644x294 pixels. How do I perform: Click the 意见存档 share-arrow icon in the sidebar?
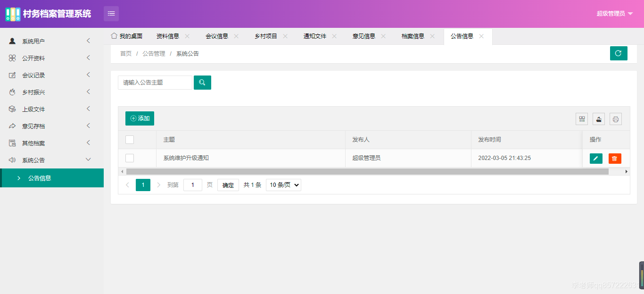(x=12, y=126)
